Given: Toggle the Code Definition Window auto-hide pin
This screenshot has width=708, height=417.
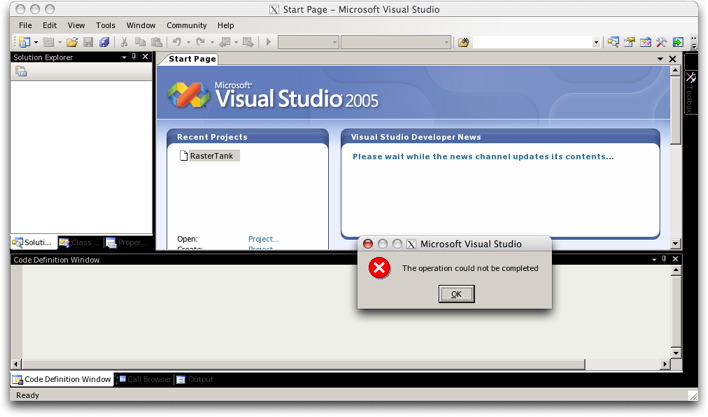Looking at the screenshot, I should (x=665, y=259).
